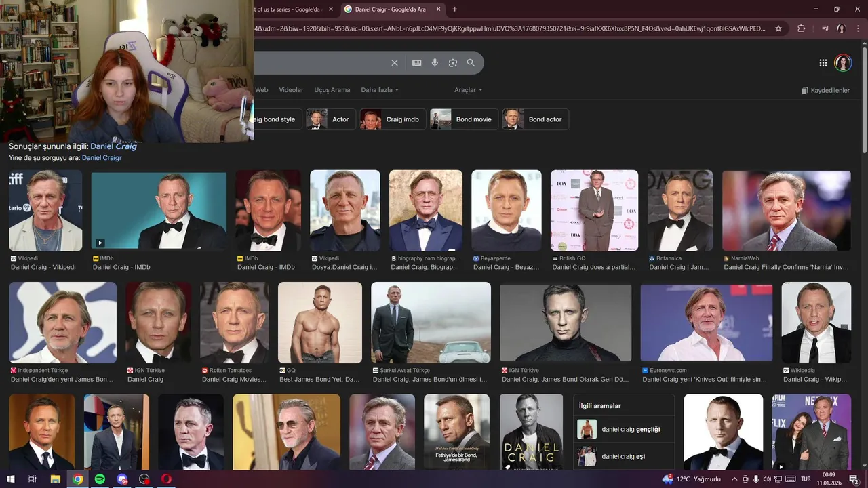This screenshot has width=868, height=488.
Task: Close the 'of us tv series' tab
Action: tap(330, 9)
